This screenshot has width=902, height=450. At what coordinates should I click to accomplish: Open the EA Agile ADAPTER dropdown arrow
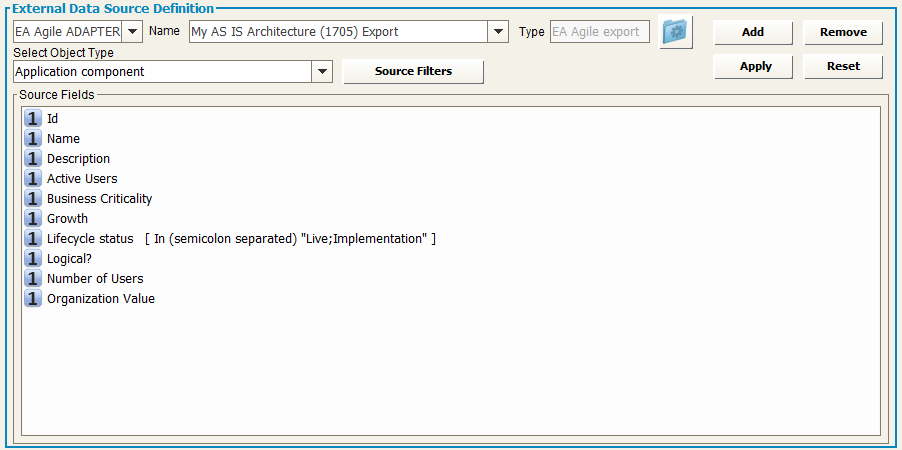coord(132,32)
